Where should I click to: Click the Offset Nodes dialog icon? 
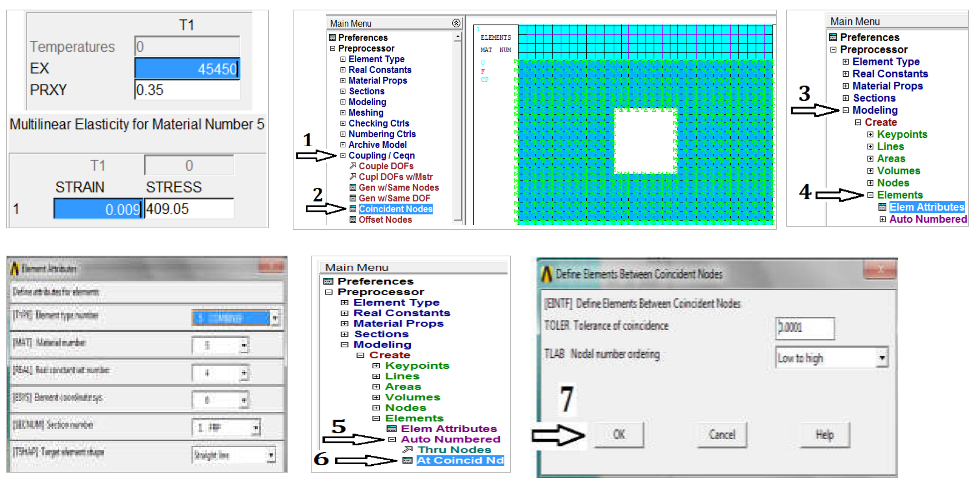[x=352, y=220]
